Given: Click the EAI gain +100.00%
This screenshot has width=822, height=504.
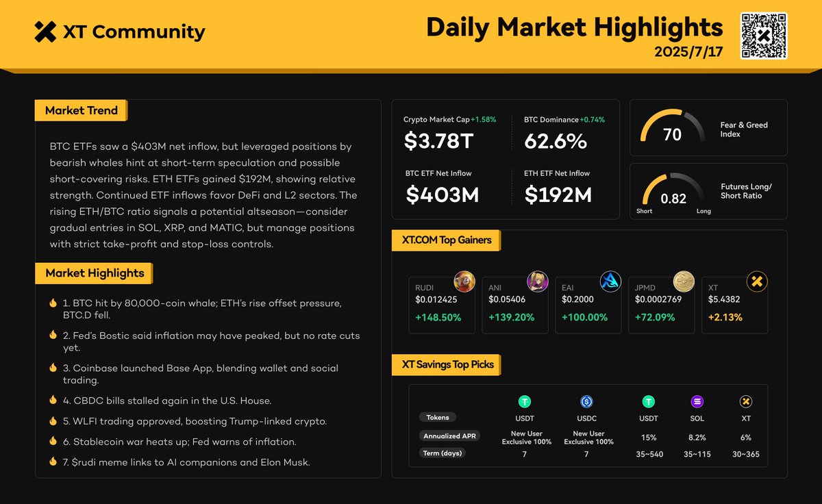Looking at the screenshot, I should coord(585,318).
